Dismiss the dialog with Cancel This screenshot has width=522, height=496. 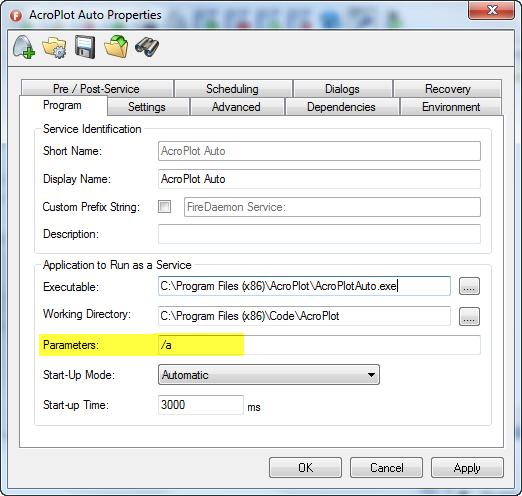[x=386, y=467]
